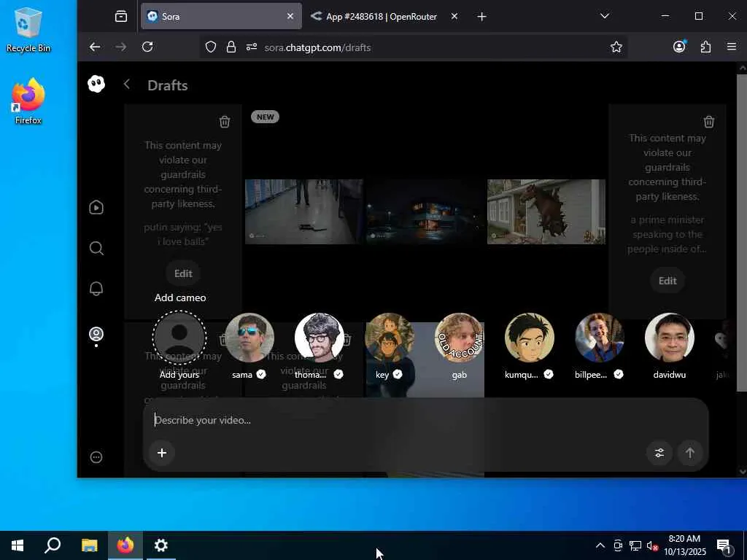The height and width of the screenshot is (560, 747).
Task: Open the hallway floor video thumbnail
Action: click(x=304, y=212)
